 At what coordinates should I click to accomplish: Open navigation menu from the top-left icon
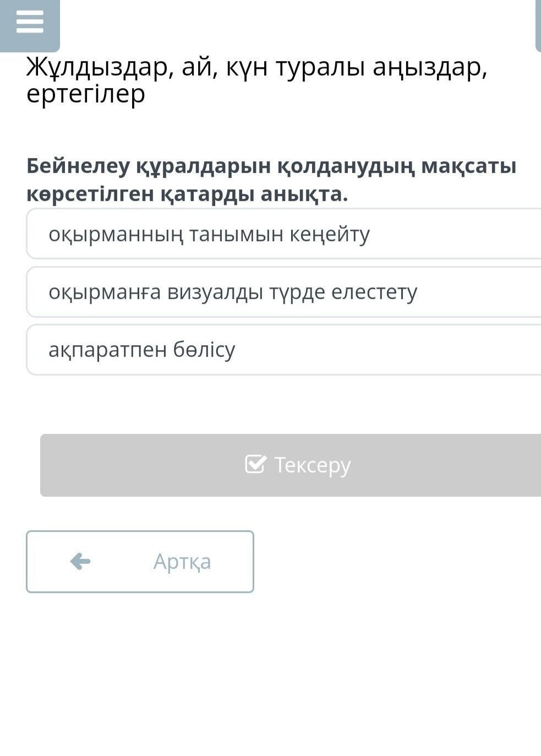point(30,23)
